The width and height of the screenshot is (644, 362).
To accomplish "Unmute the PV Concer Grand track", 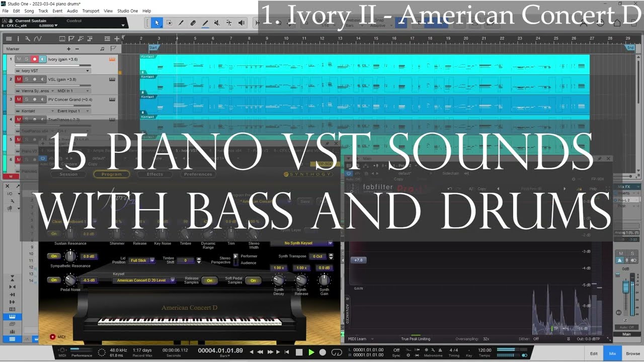I will [x=19, y=100].
